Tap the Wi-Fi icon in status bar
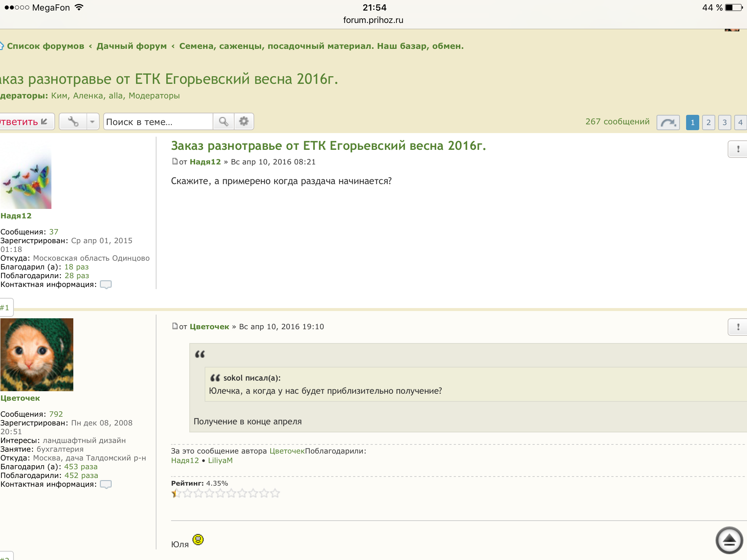The height and width of the screenshot is (560, 747). (x=79, y=7)
